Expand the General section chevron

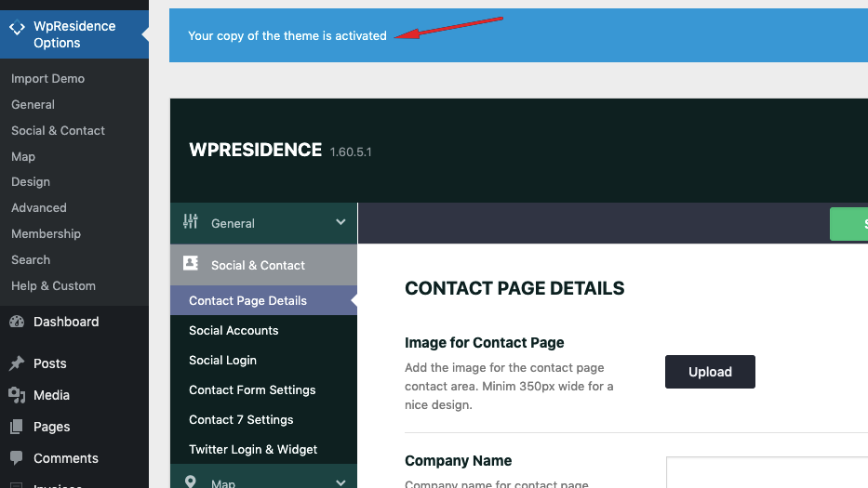click(341, 222)
